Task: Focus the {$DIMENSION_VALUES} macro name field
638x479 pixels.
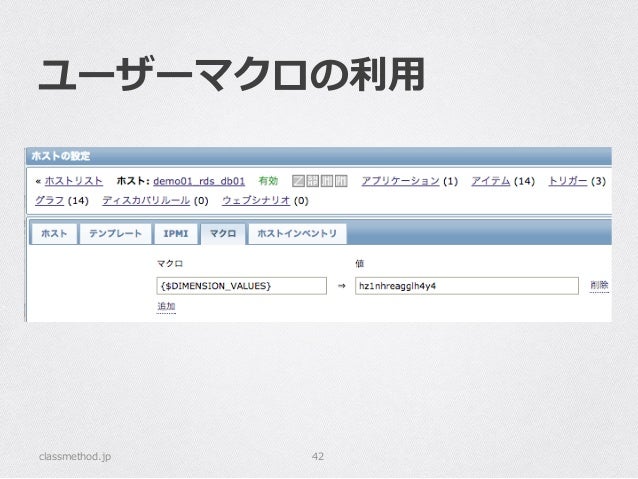Action: [241, 286]
